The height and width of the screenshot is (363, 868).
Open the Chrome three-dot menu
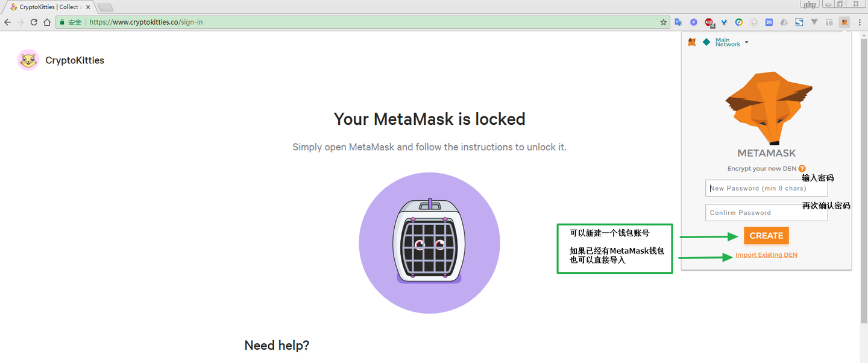[860, 22]
